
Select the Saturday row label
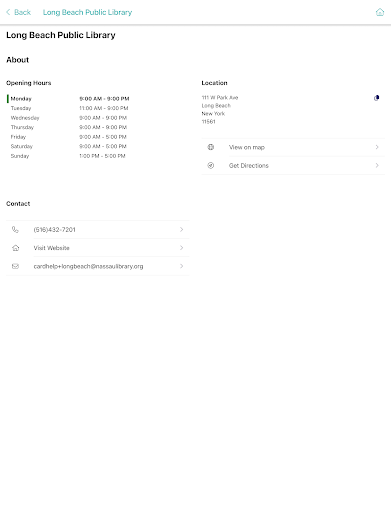point(22,146)
